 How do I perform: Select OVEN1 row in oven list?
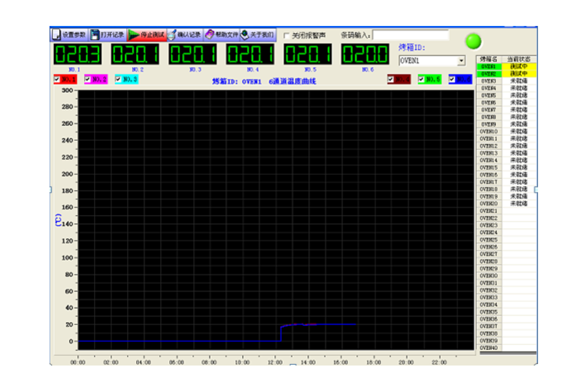click(x=489, y=66)
